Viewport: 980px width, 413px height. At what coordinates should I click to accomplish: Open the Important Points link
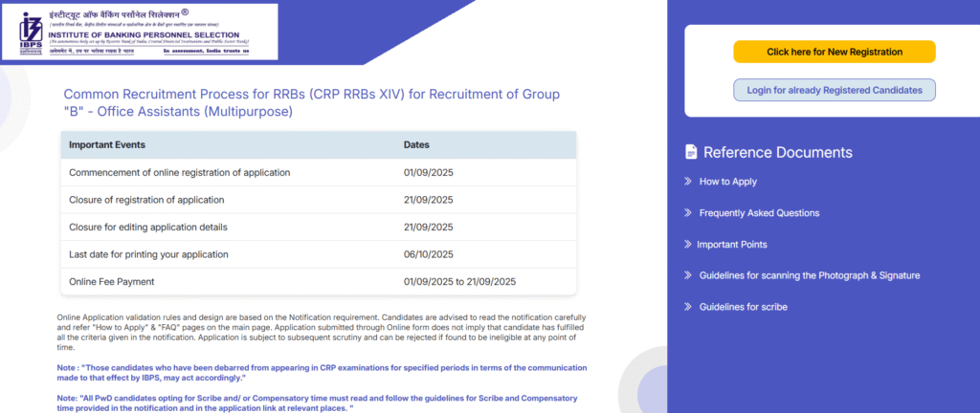coord(732,245)
